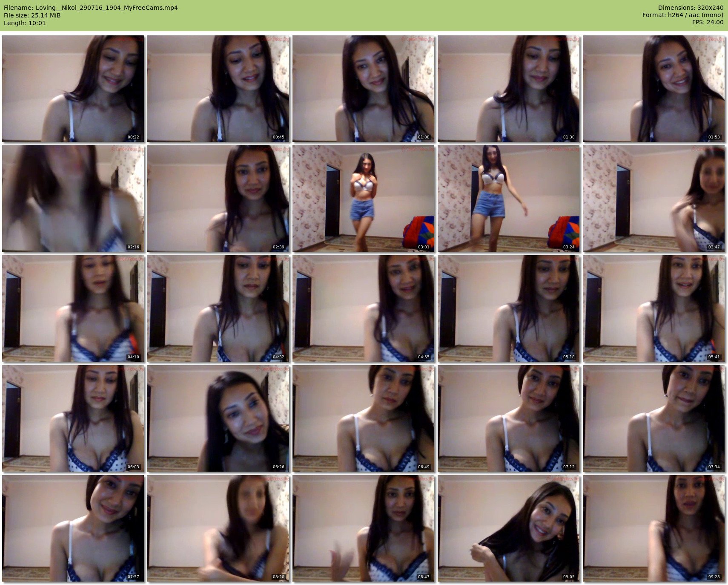Select the frame marked 00:45
The image size is (728, 585).
(218, 88)
